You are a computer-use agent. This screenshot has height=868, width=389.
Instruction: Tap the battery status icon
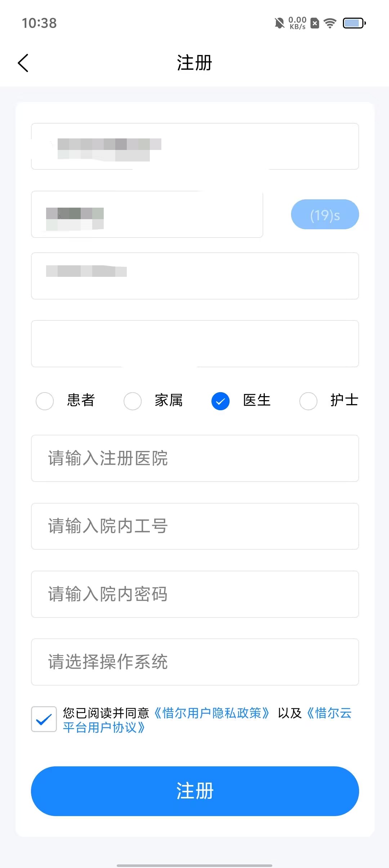click(x=354, y=23)
